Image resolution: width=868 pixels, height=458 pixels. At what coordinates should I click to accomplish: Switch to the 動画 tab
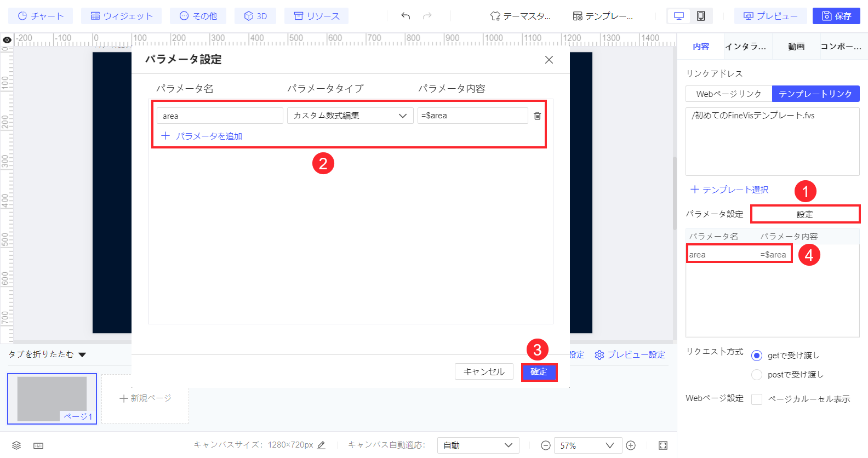(796, 47)
